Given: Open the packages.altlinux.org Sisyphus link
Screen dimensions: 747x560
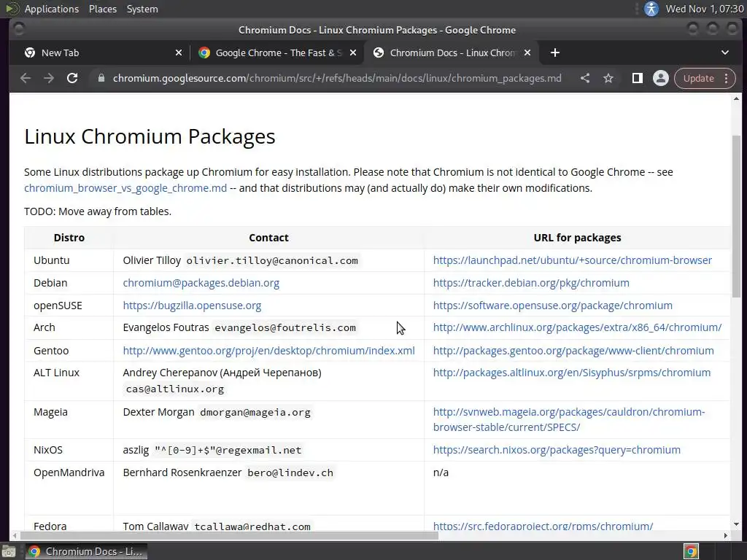Looking at the screenshot, I should coord(572,373).
